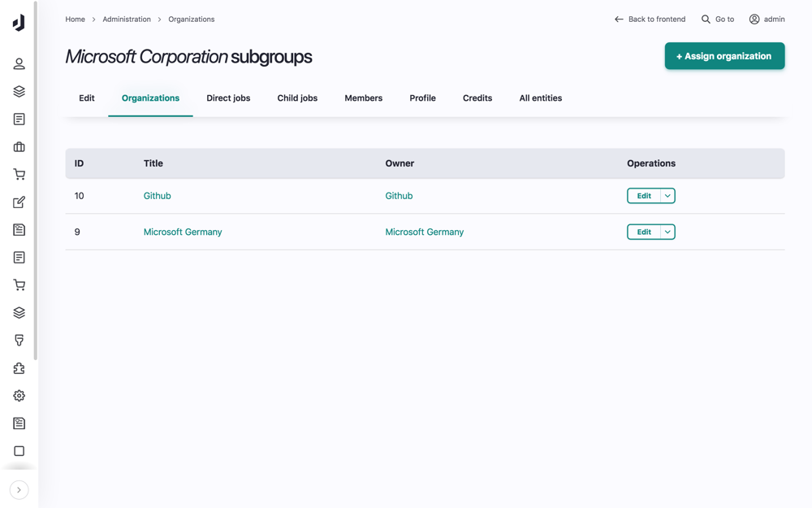The width and height of the screenshot is (812, 508).
Task: Click the sidebar vertical scrollbar
Action: (35, 180)
